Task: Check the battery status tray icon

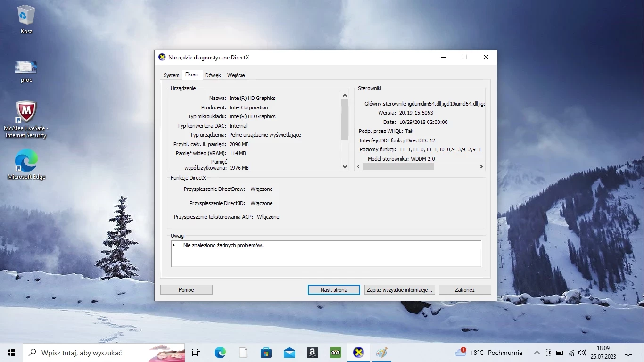Action: pos(560,353)
